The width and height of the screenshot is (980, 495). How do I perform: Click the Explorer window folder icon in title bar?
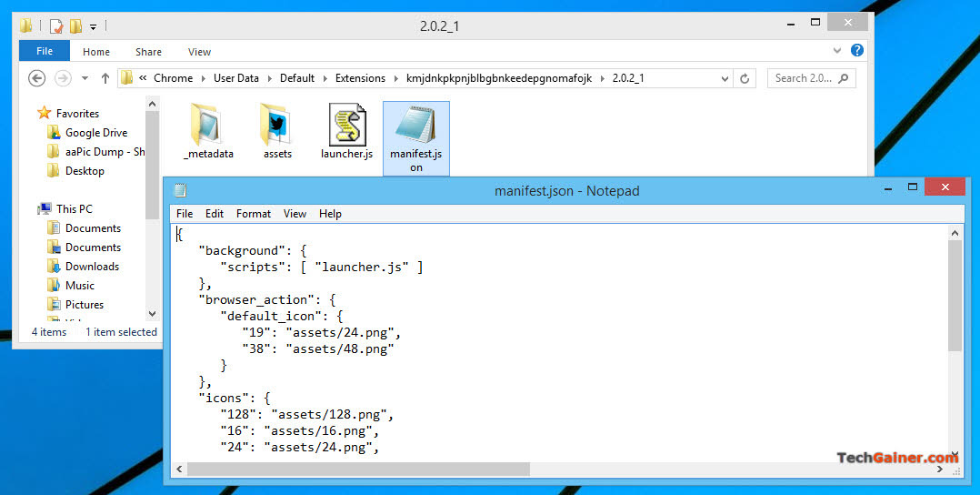coord(25,25)
